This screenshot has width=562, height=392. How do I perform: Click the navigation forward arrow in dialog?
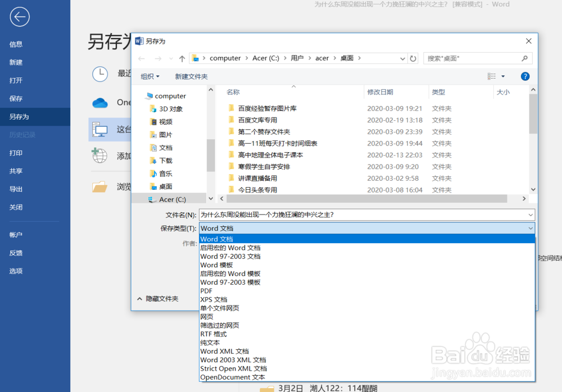pyautogui.click(x=158, y=58)
